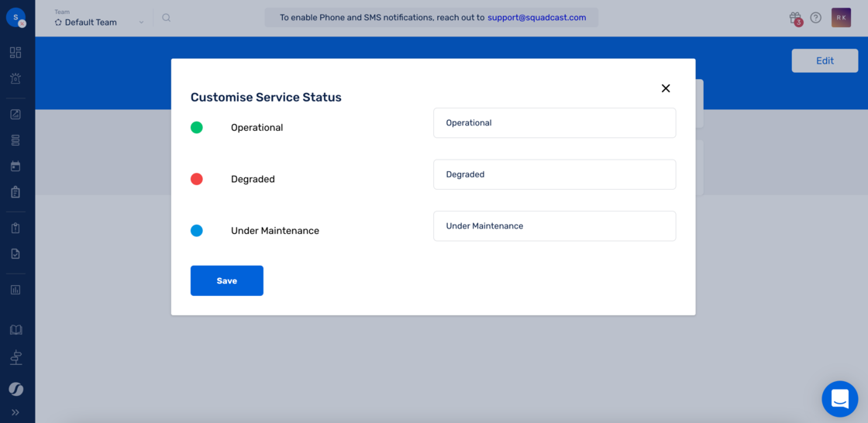
Task: Click the Under Maintenance status name field
Action: click(554, 226)
